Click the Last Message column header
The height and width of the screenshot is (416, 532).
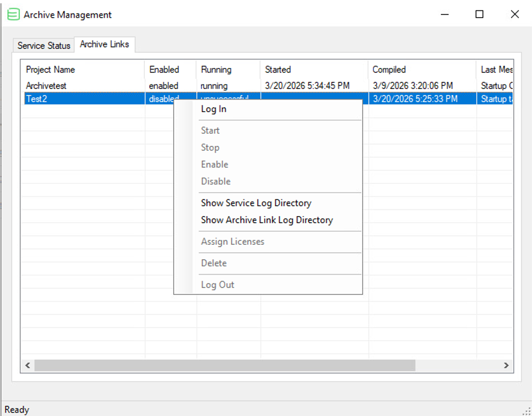(x=495, y=70)
